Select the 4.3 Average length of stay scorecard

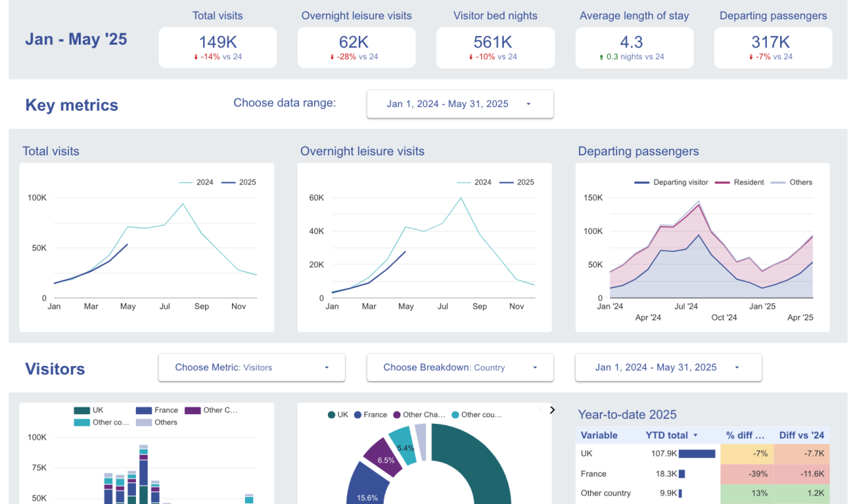634,48
